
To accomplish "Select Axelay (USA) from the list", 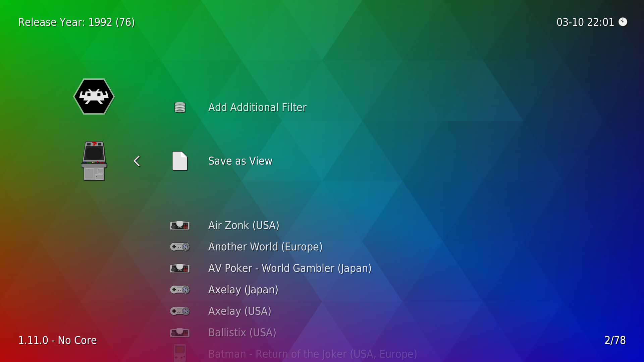I will click(239, 311).
